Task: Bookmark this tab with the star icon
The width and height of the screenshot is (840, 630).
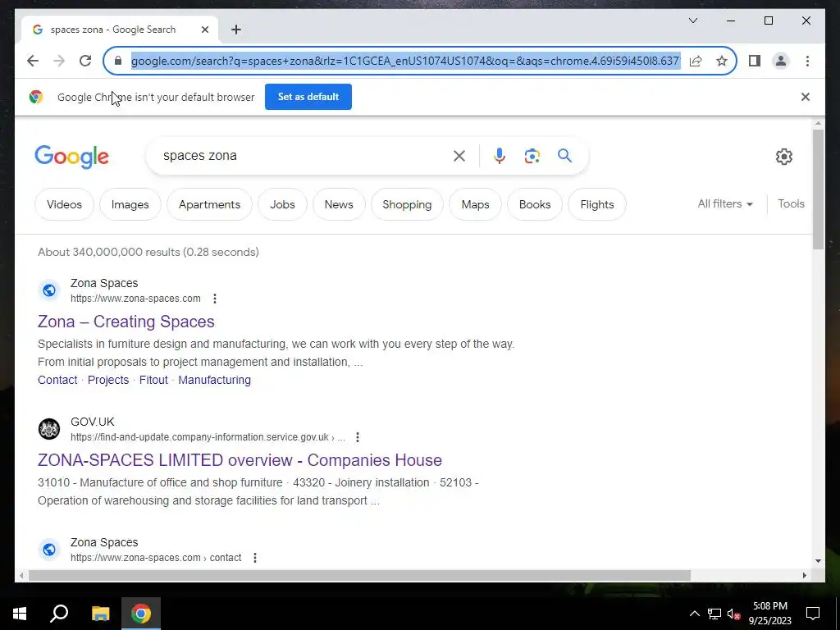Action: 722,61
